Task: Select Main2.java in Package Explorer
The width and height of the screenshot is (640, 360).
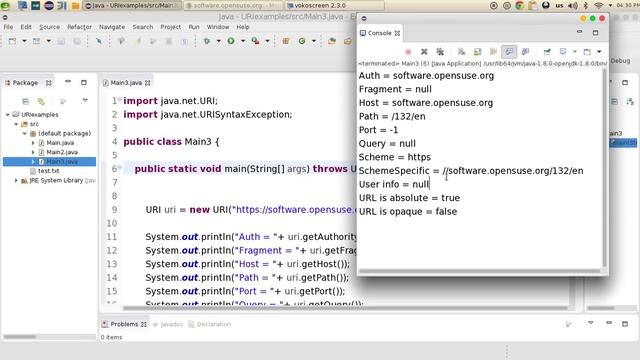Action: pyautogui.click(x=62, y=152)
